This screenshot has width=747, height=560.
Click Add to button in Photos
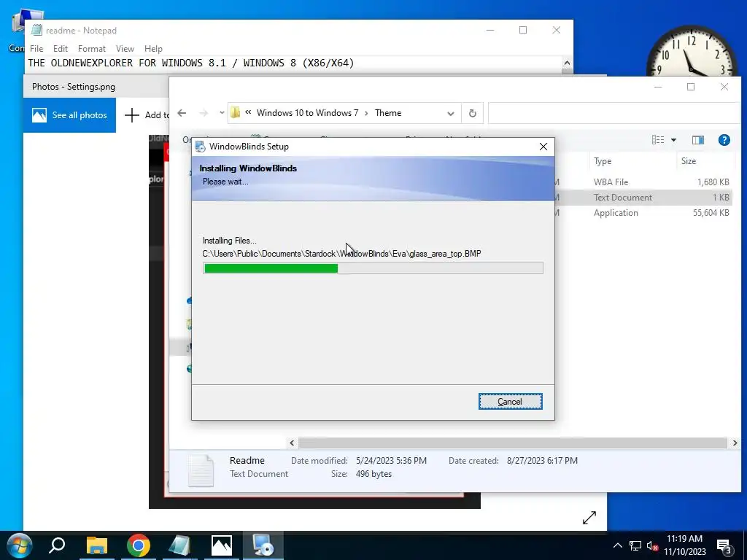pos(146,114)
